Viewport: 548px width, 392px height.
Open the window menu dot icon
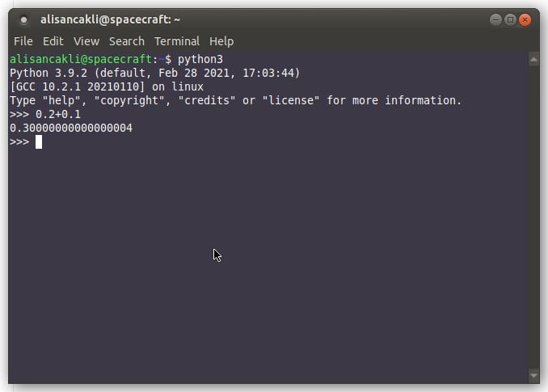23,20
